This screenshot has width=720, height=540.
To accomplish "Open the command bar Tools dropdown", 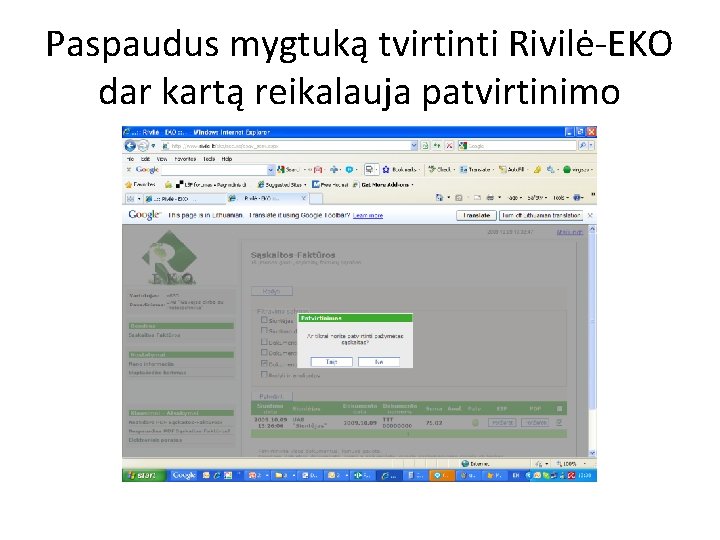I will coord(561,198).
